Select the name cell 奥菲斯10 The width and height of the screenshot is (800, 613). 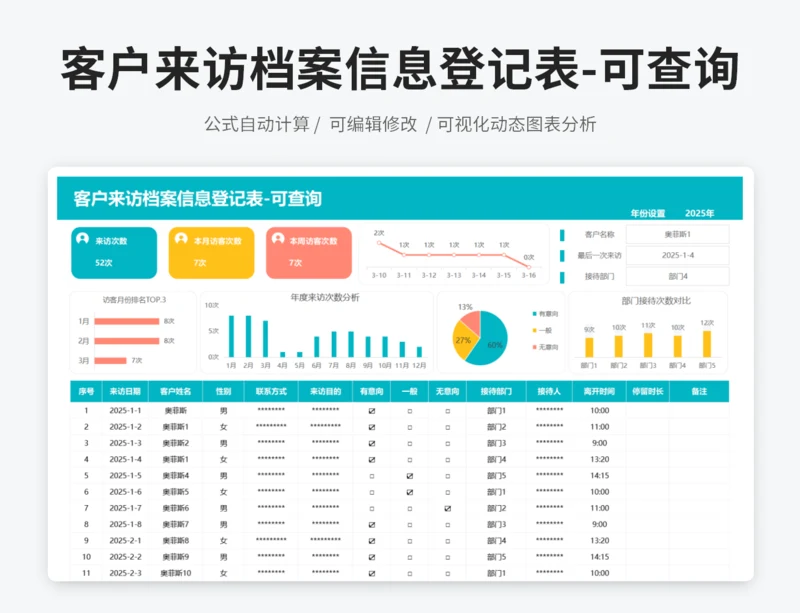(176, 573)
